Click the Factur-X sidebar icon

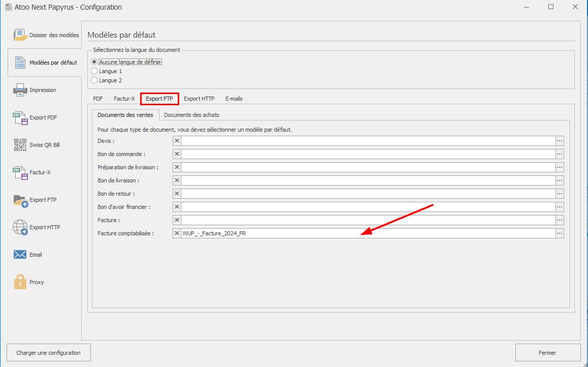(20, 172)
